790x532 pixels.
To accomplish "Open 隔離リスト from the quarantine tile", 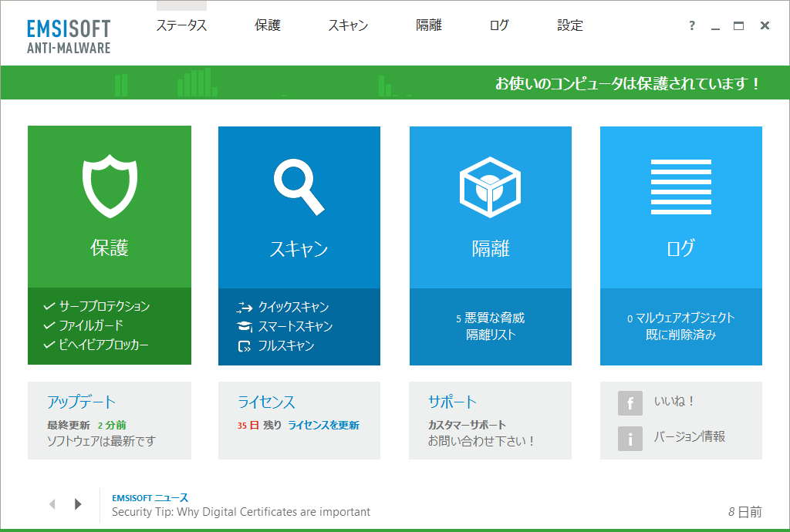I will (490, 335).
